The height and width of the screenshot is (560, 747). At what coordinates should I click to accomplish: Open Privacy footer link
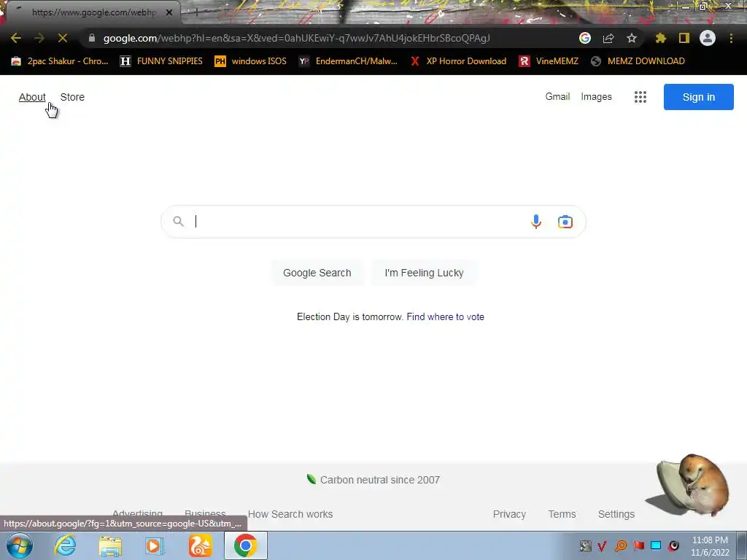(509, 514)
